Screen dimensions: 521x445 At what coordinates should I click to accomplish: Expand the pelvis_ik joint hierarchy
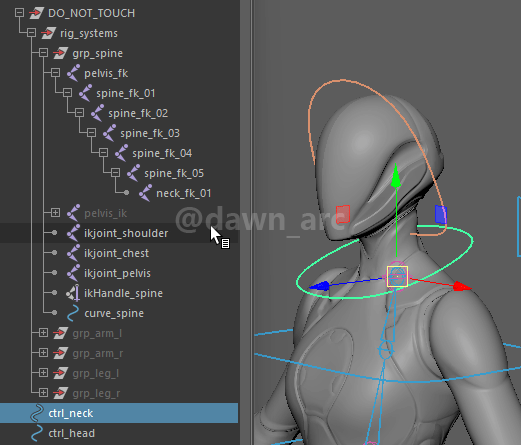pyautogui.click(x=55, y=213)
